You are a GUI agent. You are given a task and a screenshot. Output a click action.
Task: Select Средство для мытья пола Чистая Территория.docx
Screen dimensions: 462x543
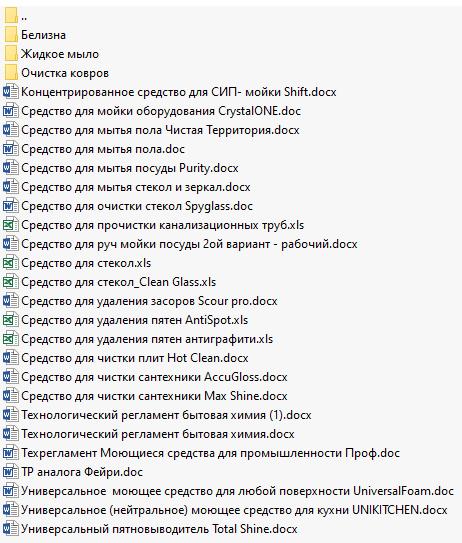pos(160,130)
